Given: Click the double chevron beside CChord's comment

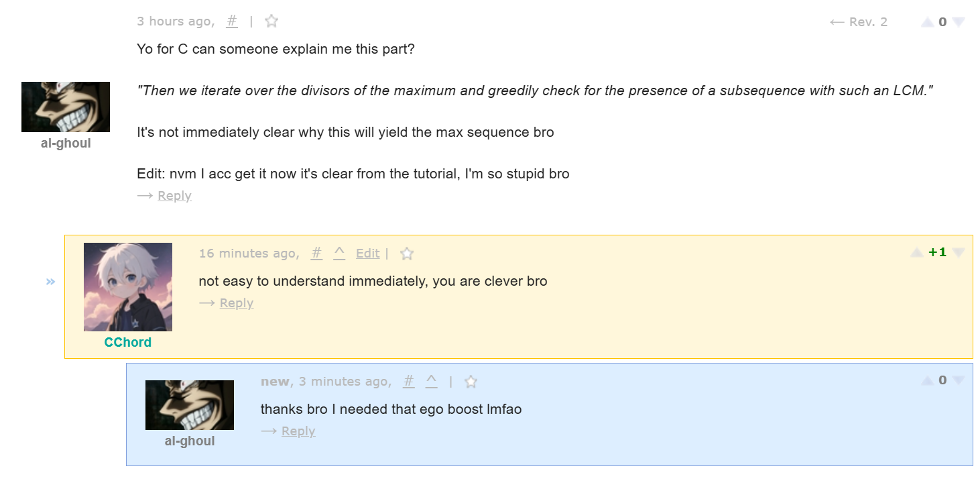Looking at the screenshot, I should point(50,282).
